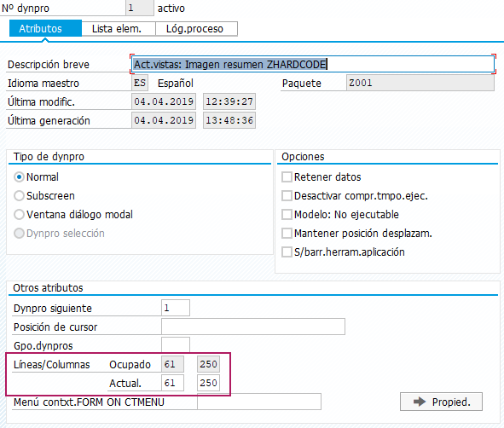Open the Lista elem. tab

[119, 29]
